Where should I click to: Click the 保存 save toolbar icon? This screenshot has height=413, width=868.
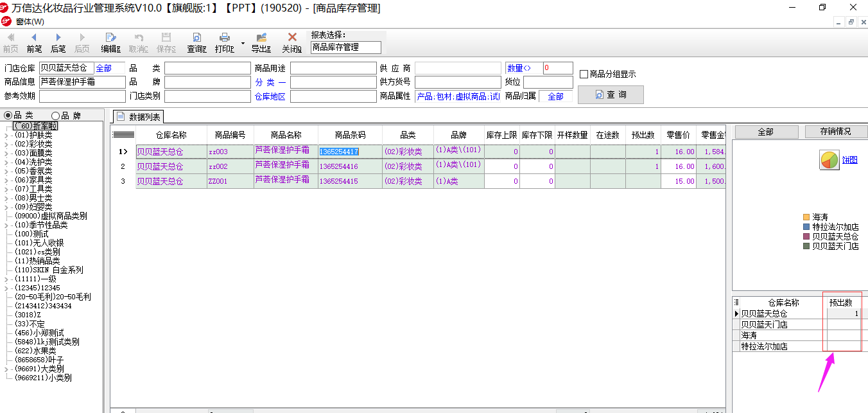pyautogui.click(x=166, y=37)
